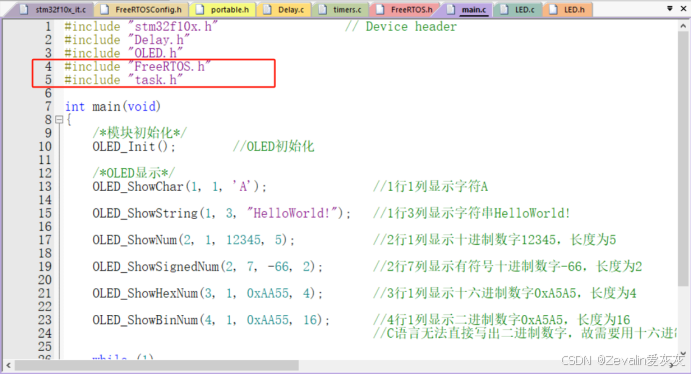This screenshot has height=374, width=692.
Task: Click the file icon on timers.c tab
Action: 323,9
